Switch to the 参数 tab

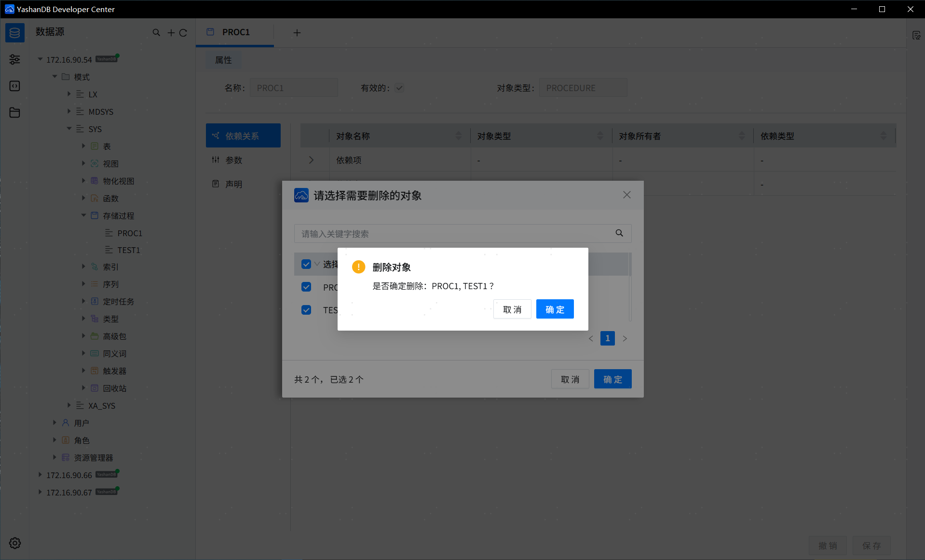click(234, 160)
